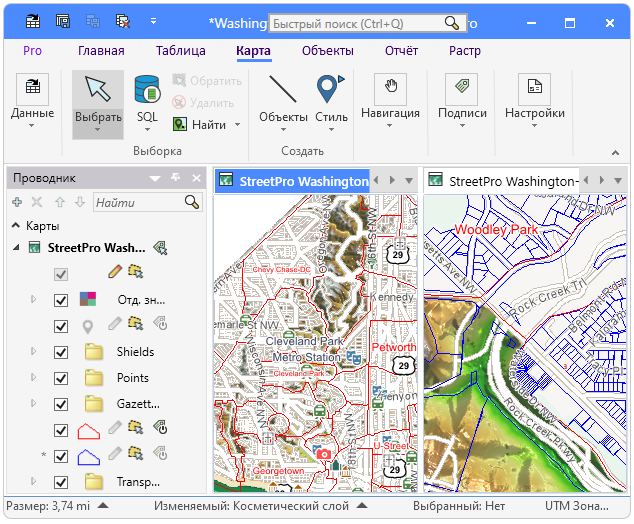Open the Проводник panel options dropdown
The height and width of the screenshot is (524, 634).
pos(155,178)
